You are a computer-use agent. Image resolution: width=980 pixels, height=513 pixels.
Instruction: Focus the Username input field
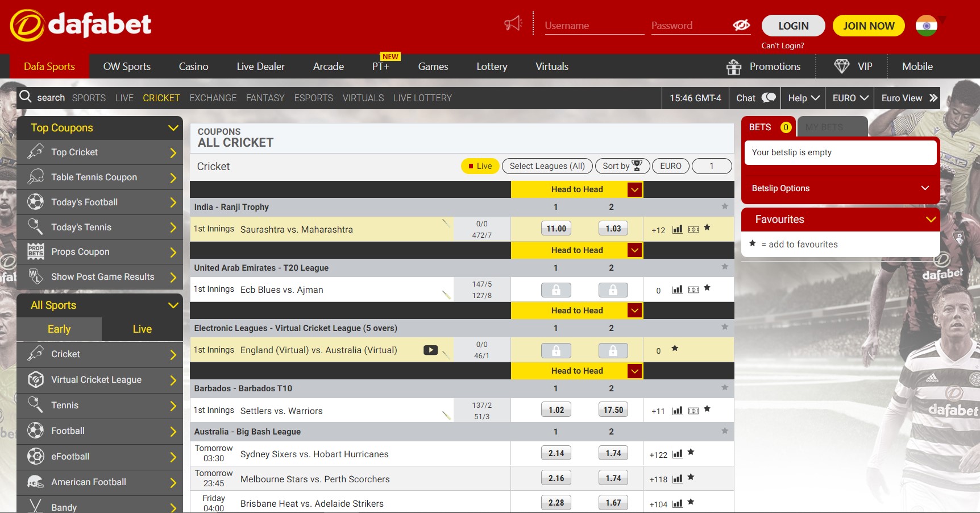tap(594, 26)
